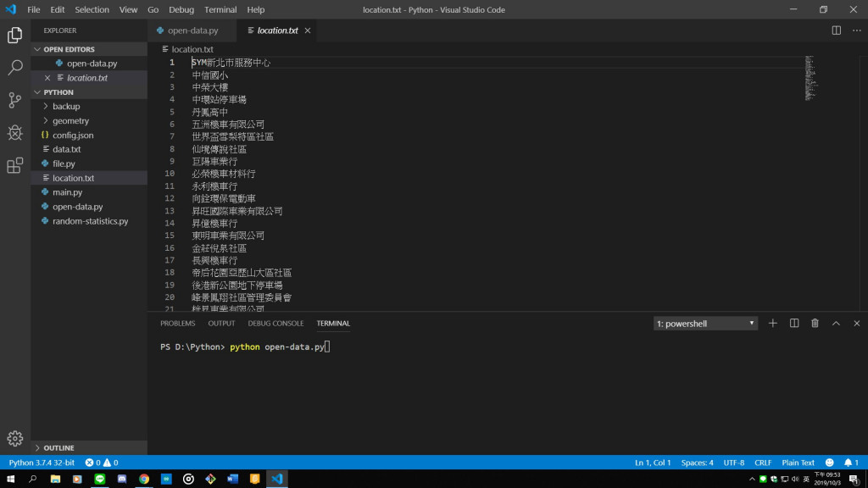Open the File menu
868x488 pixels.
tap(34, 9)
